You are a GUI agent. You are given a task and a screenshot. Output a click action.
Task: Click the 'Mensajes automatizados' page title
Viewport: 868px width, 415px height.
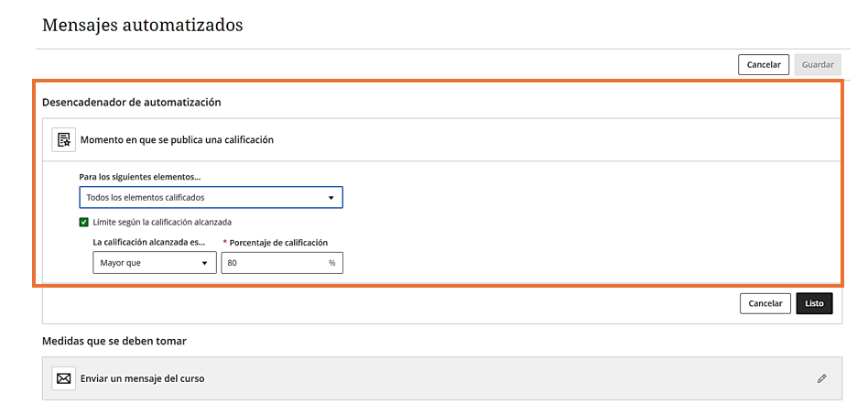point(142,25)
